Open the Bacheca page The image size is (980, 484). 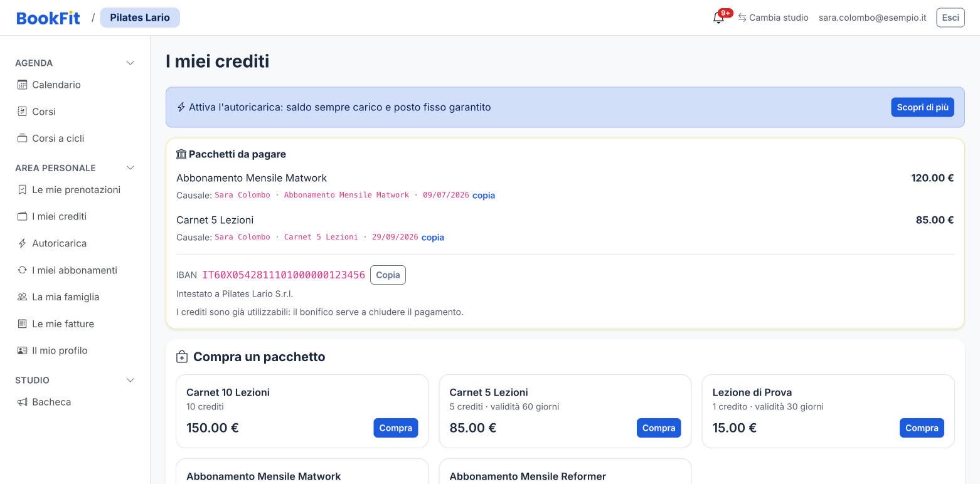pos(75,402)
